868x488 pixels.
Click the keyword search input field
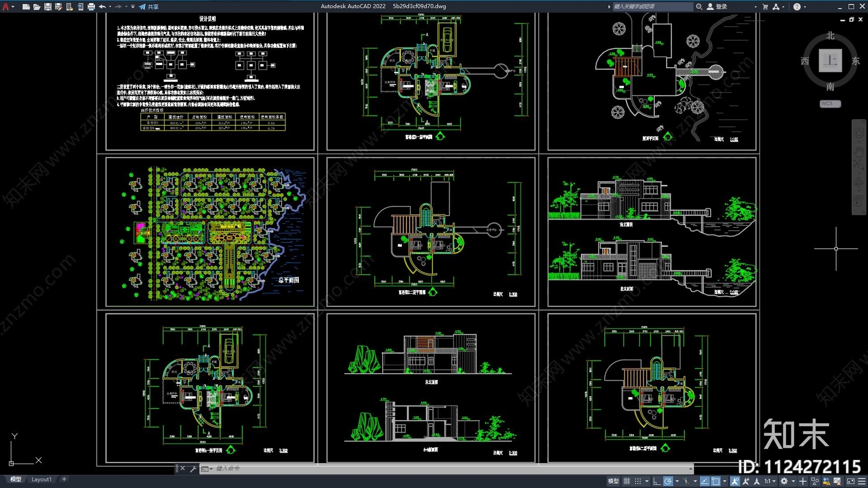point(653,7)
